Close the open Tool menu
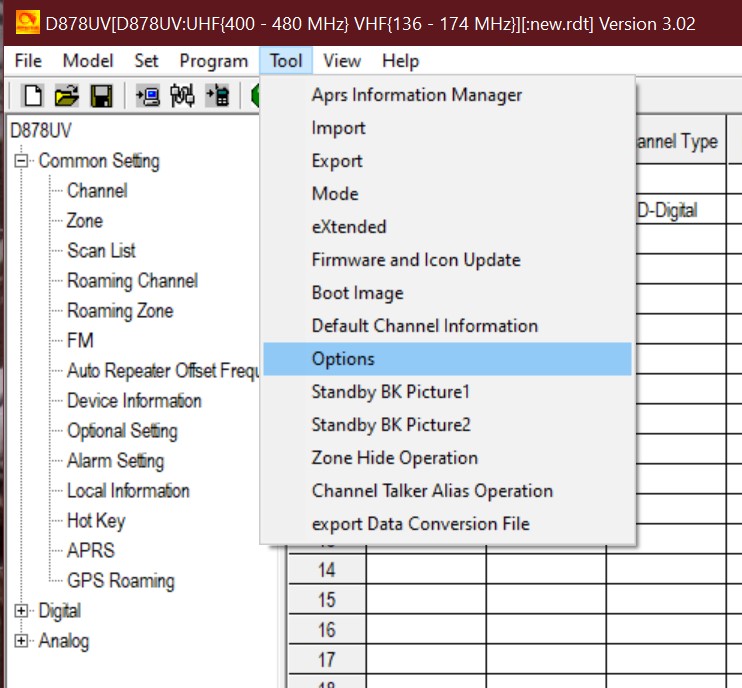Viewport: 742px width, 688px height. (286, 61)
